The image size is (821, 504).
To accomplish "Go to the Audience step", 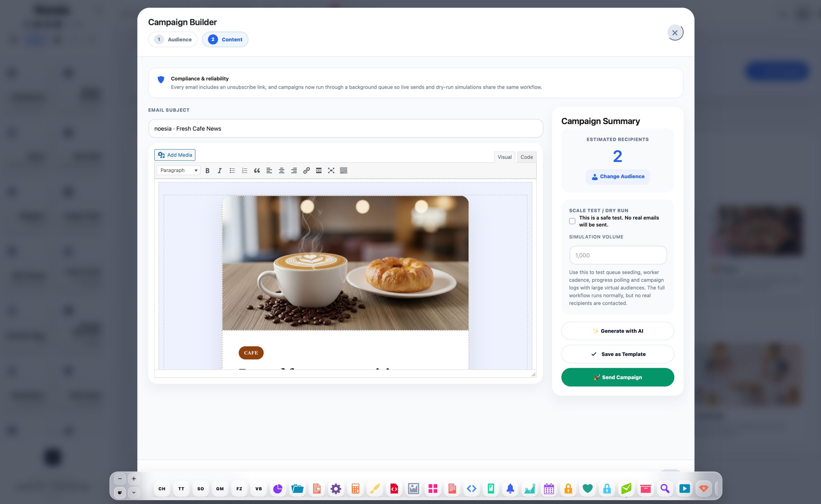I will pyautogui.click(x=173, y=39).
